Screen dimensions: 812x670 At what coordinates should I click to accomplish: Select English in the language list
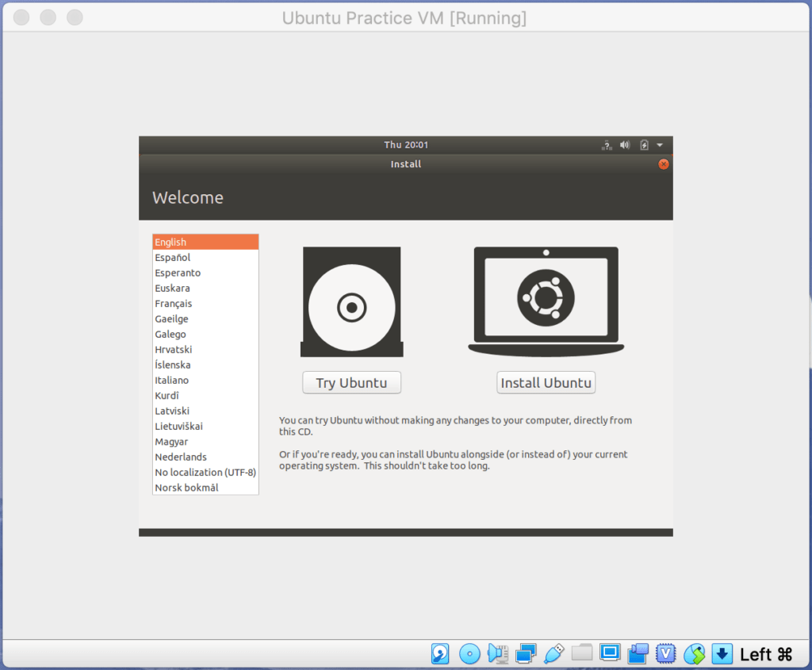205,242
